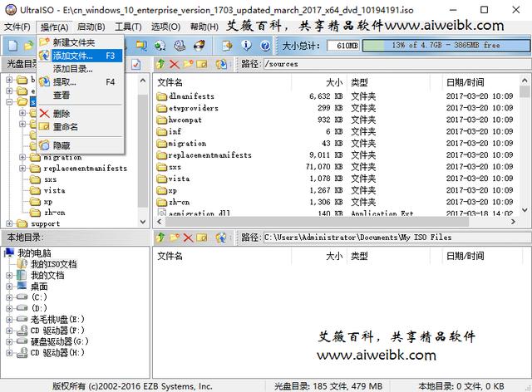Expand the 老毛桃U盘(E:) node
This screenshot has height=392, width=532.
[x=9, y=320]
